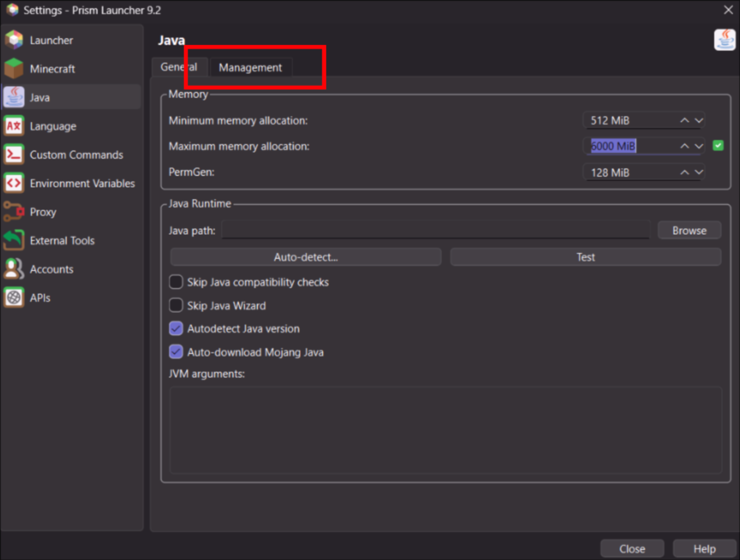
Task: Open Custom Commands terminal icon
Action: (x=14, y=155)
